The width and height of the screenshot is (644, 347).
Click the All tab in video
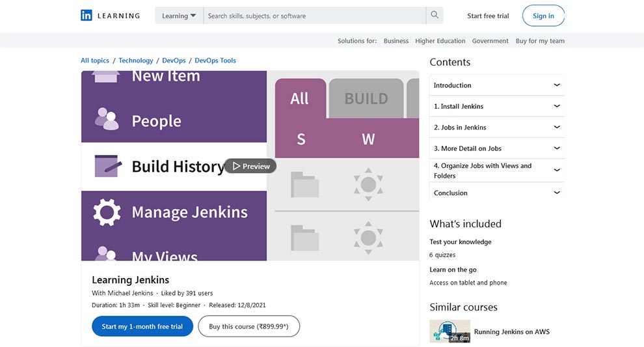(301, 98)
